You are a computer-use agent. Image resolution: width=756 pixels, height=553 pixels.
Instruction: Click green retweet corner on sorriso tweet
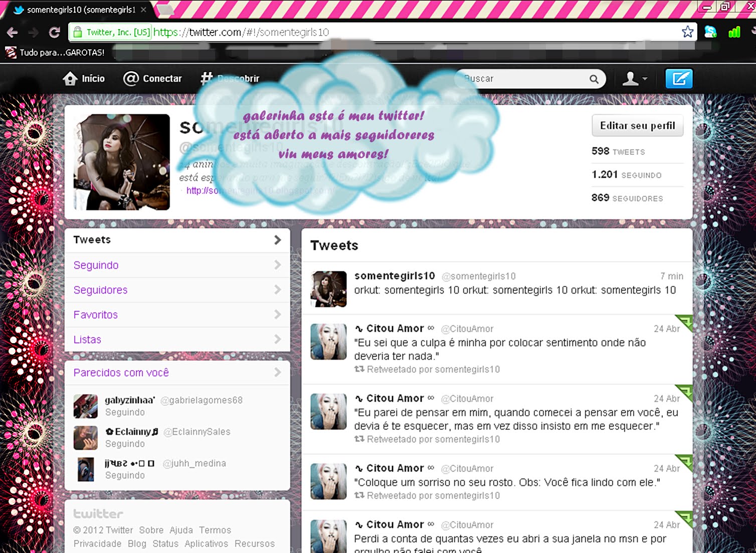tap(686, 461)
